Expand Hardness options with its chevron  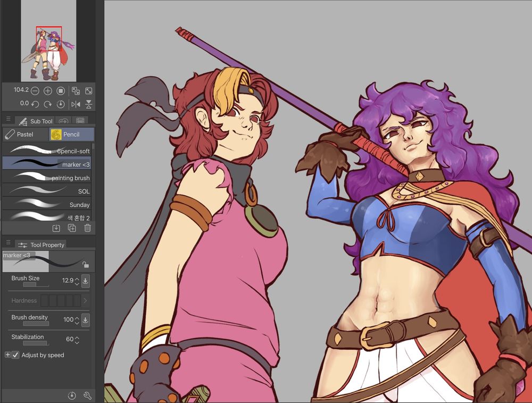tap(85, 300)
